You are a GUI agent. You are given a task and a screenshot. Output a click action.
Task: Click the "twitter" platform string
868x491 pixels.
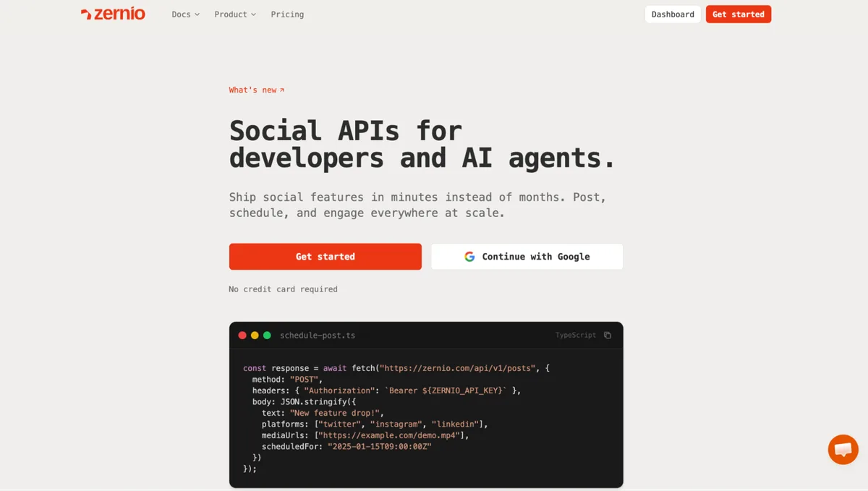pos(339,424)
